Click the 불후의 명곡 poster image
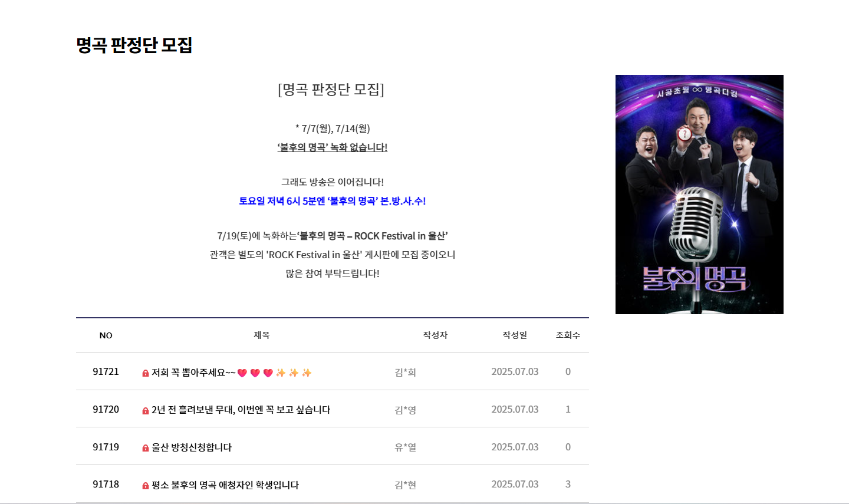This screenshot has width=849, height=504. 699,194
